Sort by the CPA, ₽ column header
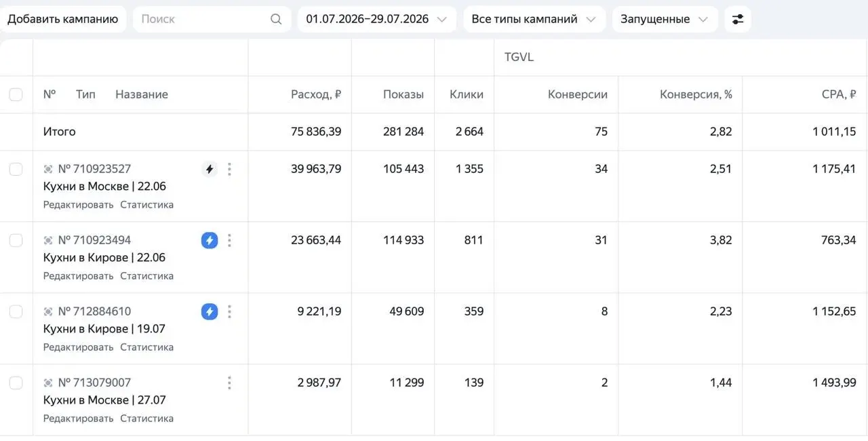868x441 pixels. click(x=839, y=94)
